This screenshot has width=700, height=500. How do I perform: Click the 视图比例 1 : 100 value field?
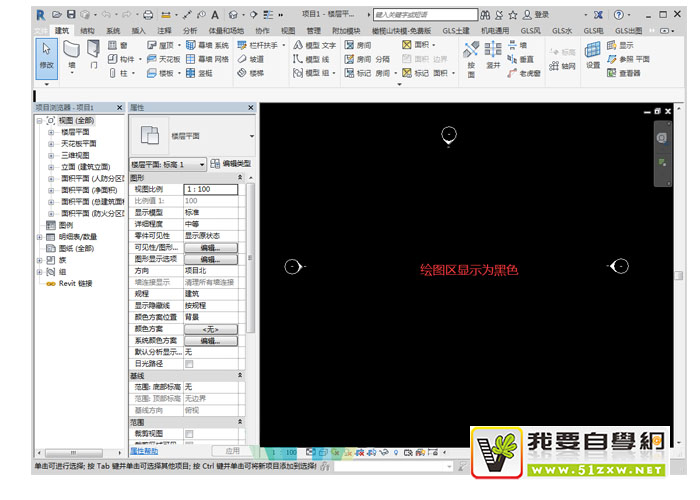tap(211, 189)
